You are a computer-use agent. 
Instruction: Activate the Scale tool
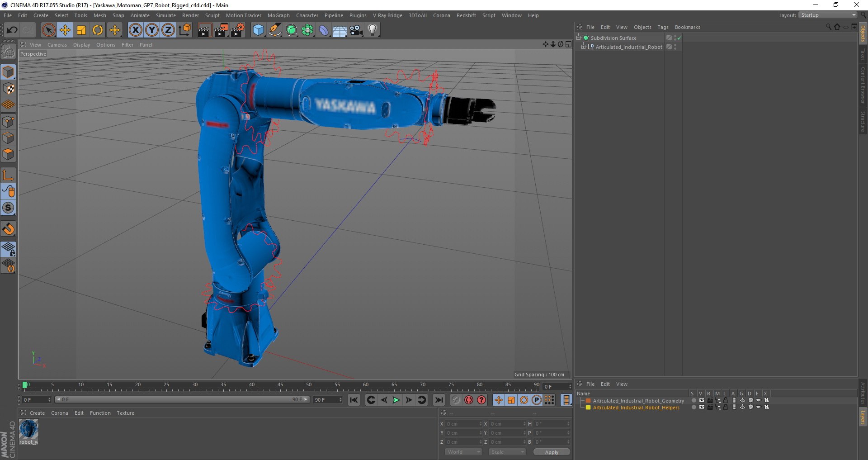[81, 30]
